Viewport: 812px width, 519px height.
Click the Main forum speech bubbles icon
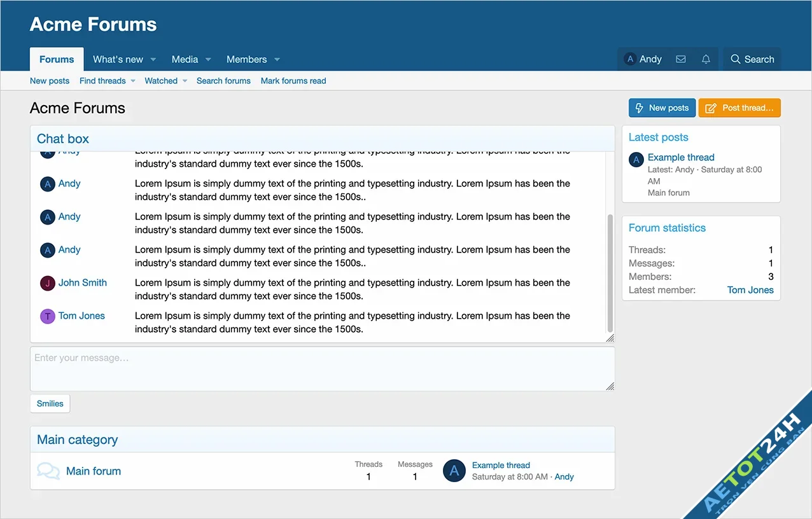tap(48, 471)
